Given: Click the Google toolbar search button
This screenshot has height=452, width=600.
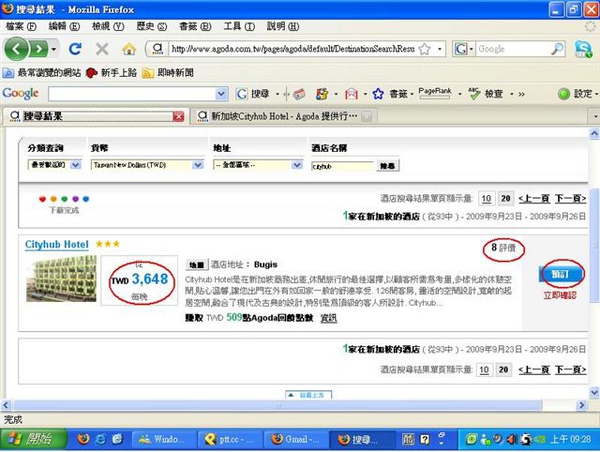Looking at the screenshot, I should coord(253,94).
